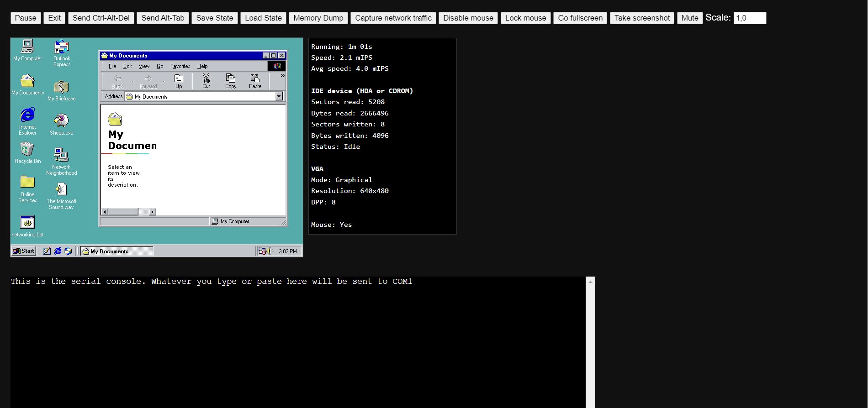
Task: Click the Up toolbar button
Action: [179, 81]
